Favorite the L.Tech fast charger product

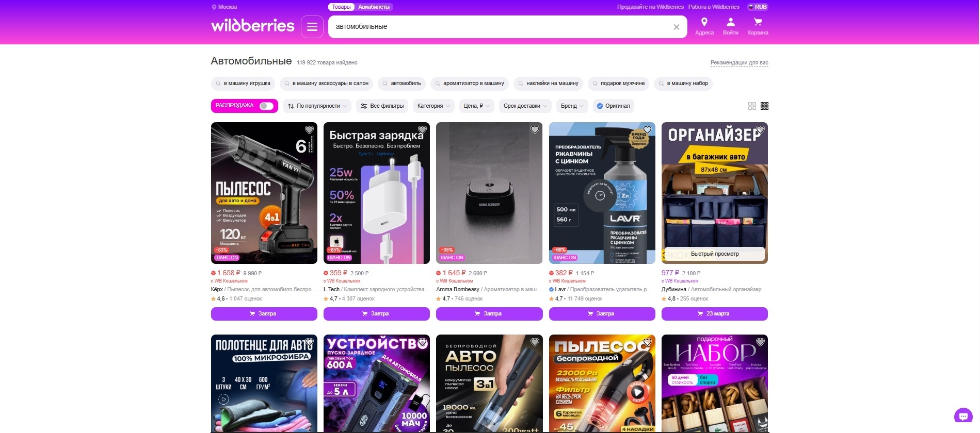click(x=422, y=130)
